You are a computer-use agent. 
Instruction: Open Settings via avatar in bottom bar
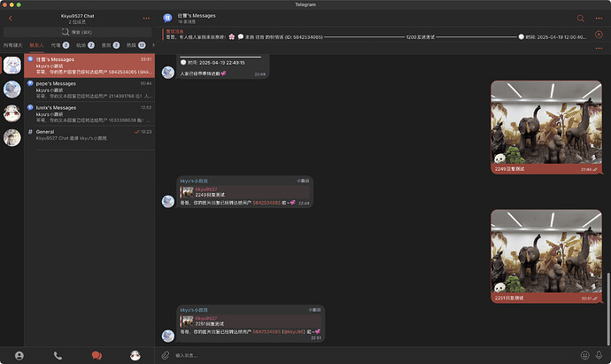[135, 355]
